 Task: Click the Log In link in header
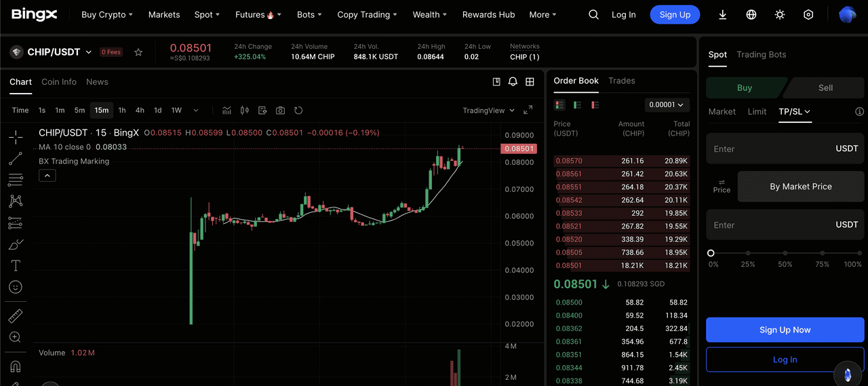pos(623,14)
